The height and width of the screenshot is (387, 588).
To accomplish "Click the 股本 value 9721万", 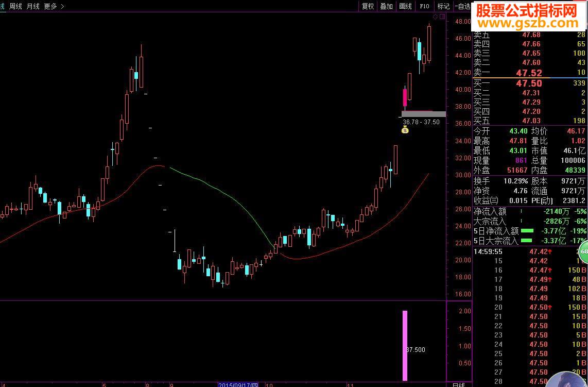I will pyautogui.click(x=573, y=181).
